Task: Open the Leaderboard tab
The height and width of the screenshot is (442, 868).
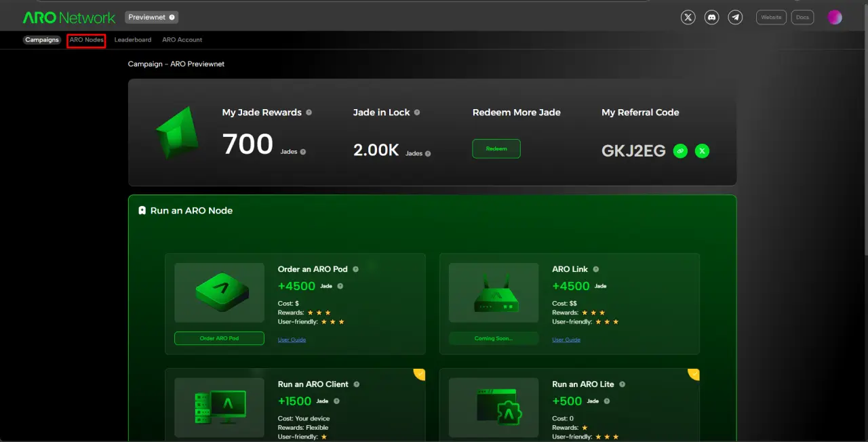Action: click(133, 40)
